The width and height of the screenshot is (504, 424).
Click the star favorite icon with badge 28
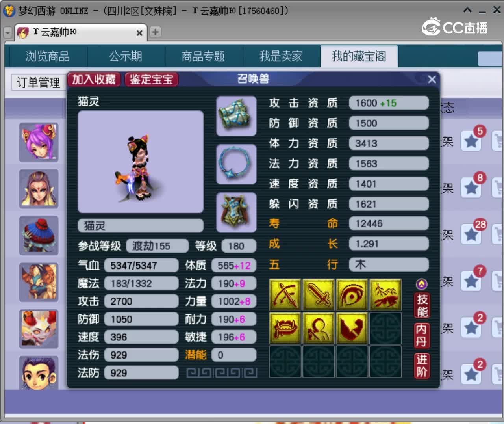tap(472, 234)
